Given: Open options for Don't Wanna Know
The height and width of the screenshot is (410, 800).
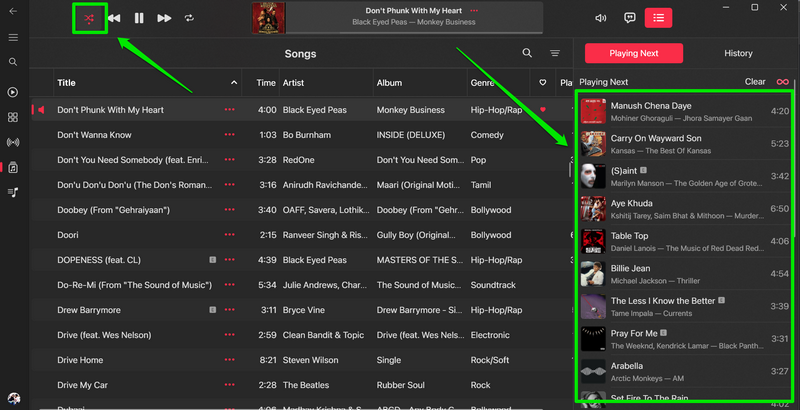Looking at the screenshot, I should 230,135.
